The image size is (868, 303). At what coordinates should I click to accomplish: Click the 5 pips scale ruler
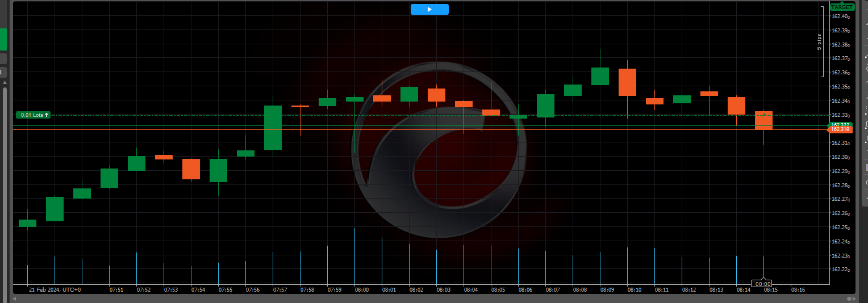(821, 41)
